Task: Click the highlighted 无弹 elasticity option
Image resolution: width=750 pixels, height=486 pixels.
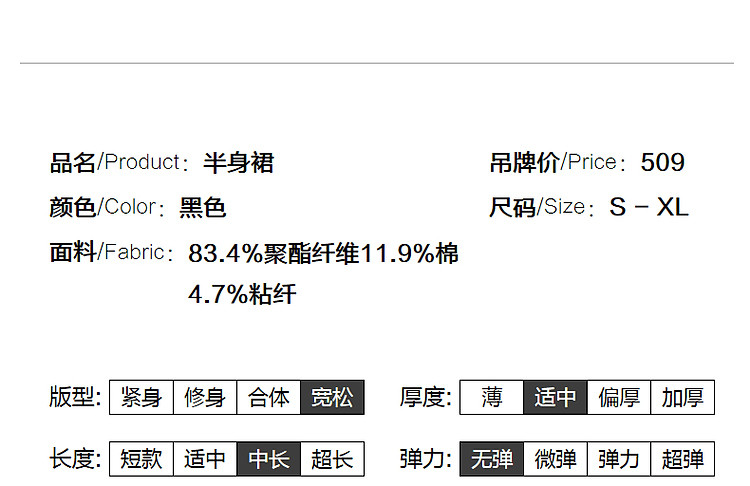Action: click(492, 459)
